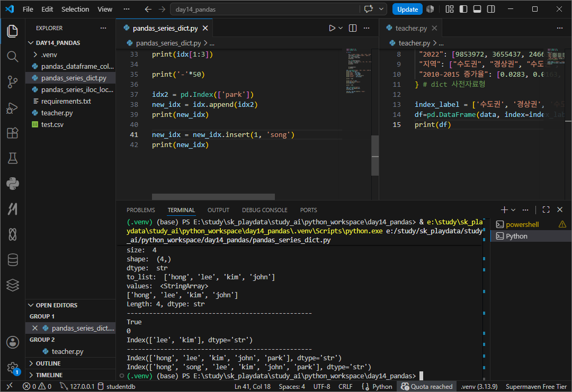
Task: Toggle the bottom Panel visibility
Action: click(477, 9)
